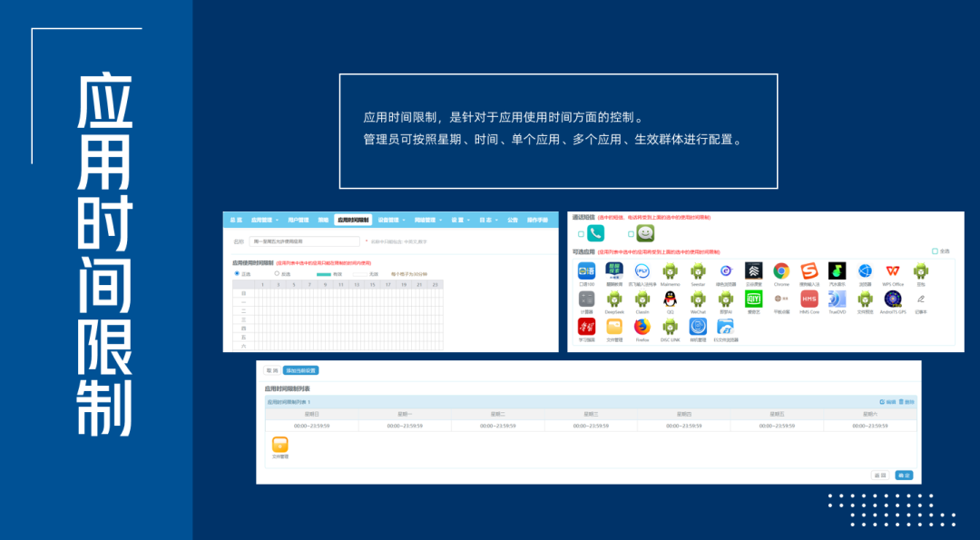Viewport: 980px width, 540px height.
Task: Click the teal 有效 color legend swatch
Action: (324, 273)
